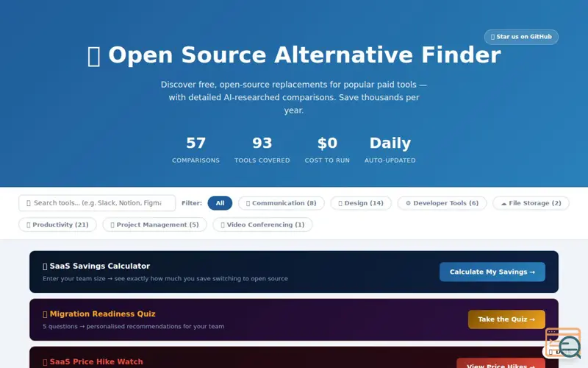Click the 'Enter your team size' description

pos(165,279)
